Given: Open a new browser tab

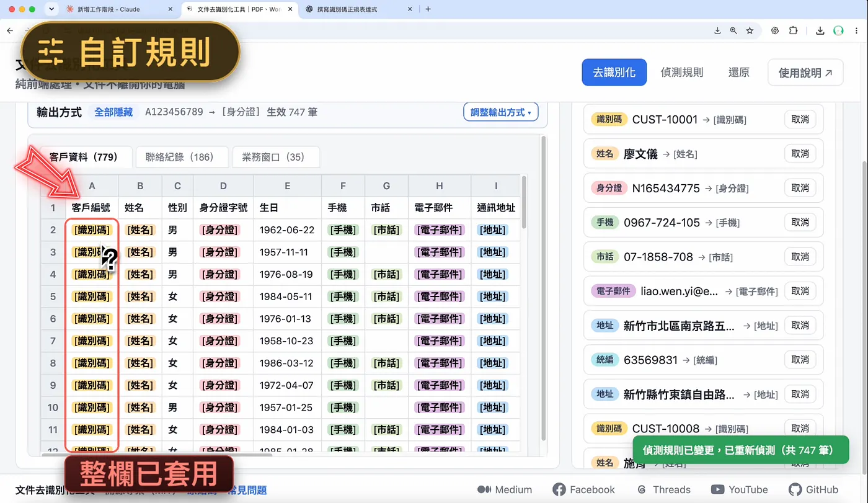Looking at the screenshot, I should coord(428,9).
